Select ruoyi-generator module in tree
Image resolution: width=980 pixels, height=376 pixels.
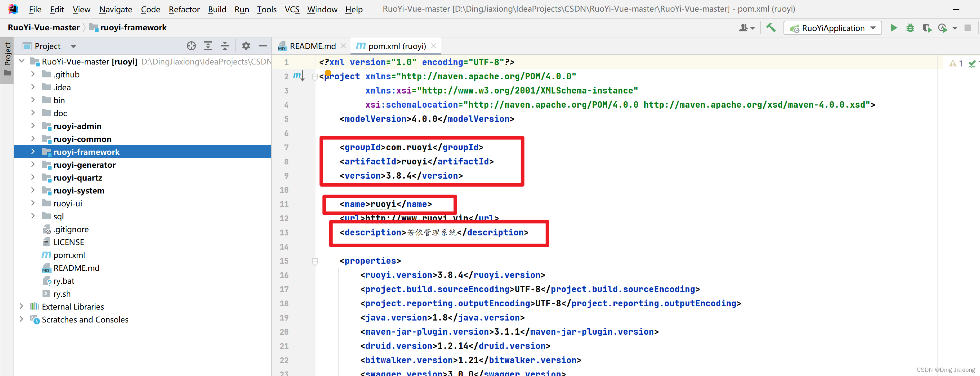pos(84,165)
